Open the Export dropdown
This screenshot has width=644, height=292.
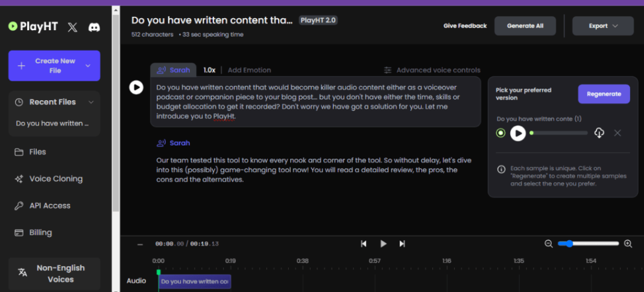603,26
